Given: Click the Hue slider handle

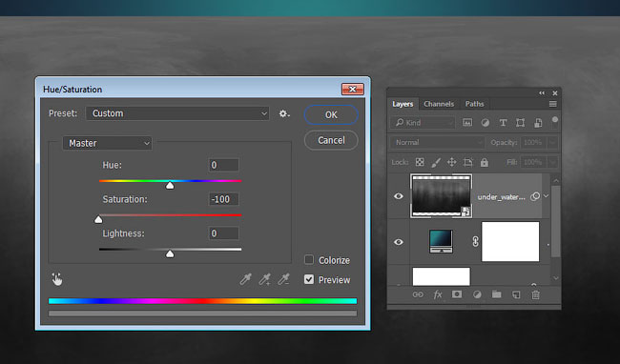Looking at the screenshot, I should [170, 185].
